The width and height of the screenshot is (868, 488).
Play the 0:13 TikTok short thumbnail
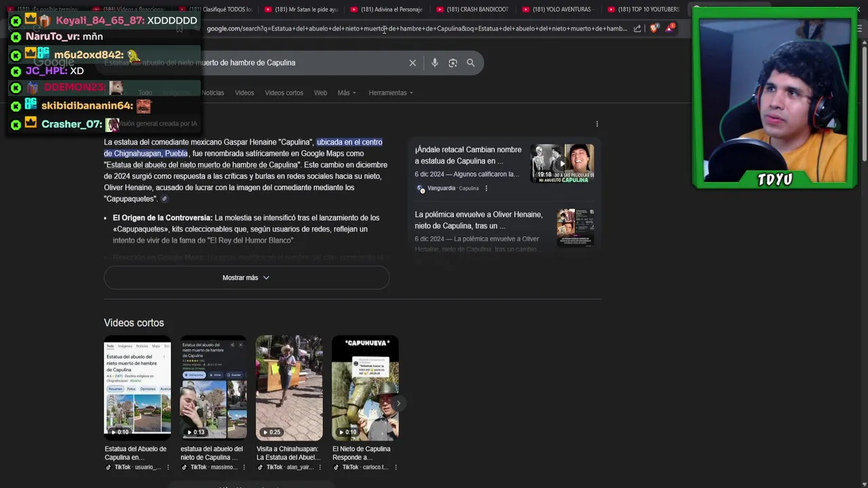213,388
